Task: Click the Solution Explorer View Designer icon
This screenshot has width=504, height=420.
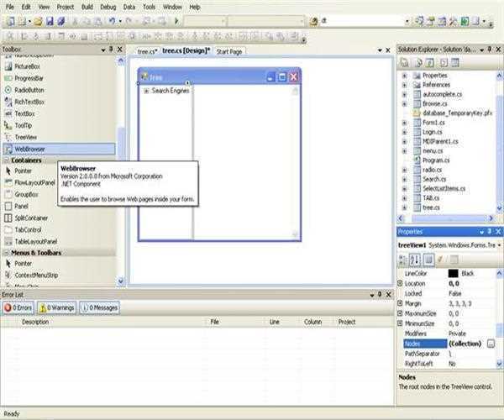Action: tap(455, 63)
